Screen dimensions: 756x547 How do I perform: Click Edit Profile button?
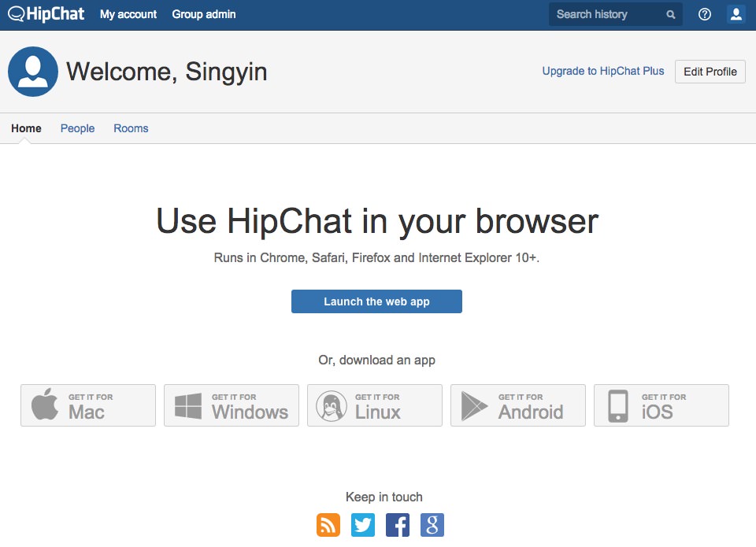[710, 72]
